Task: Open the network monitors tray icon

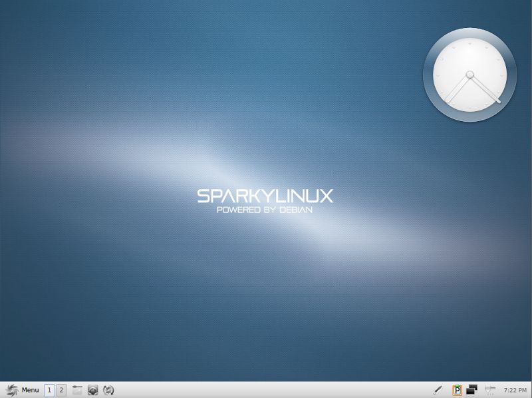Action: [472, 390]
